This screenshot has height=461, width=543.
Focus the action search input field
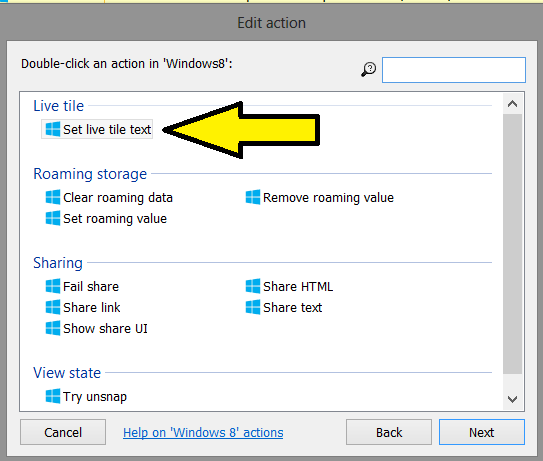pyautogui.click(x=454, y=70)
